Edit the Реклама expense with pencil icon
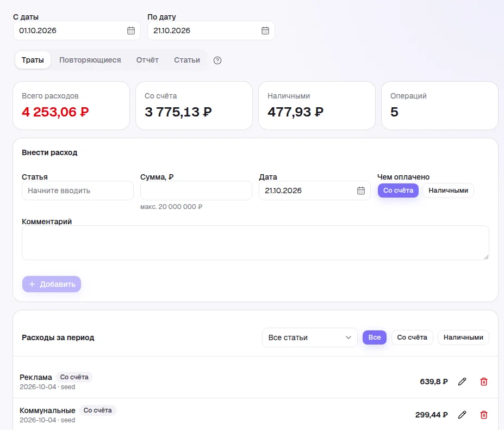Viewport: 504px width, 430px height. pos(462,382)
